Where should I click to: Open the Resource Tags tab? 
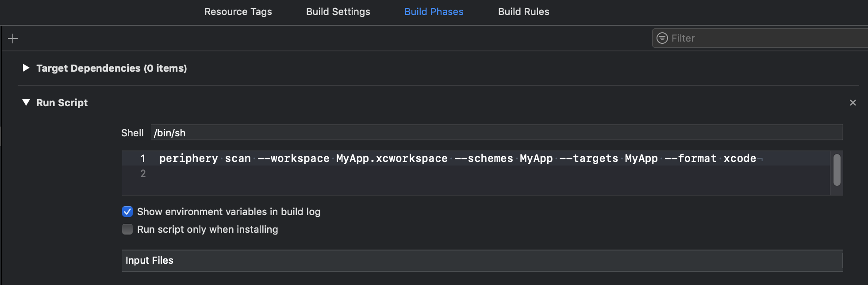238,12
